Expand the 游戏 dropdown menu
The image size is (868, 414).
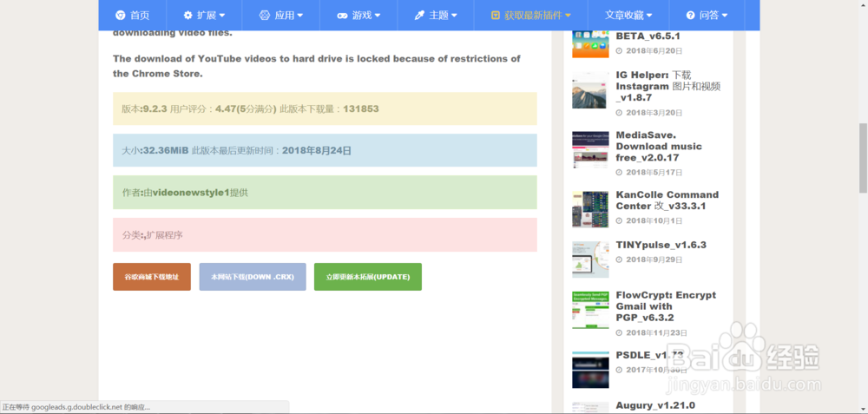[x=358, y=15]
